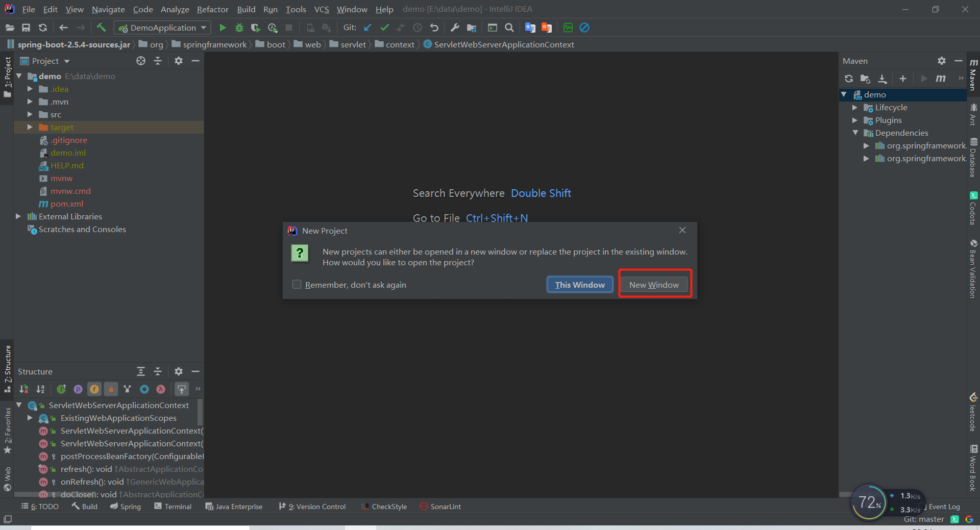Close the New Project dialog
Screen dimensions: 980x530
tap(682, 230)
